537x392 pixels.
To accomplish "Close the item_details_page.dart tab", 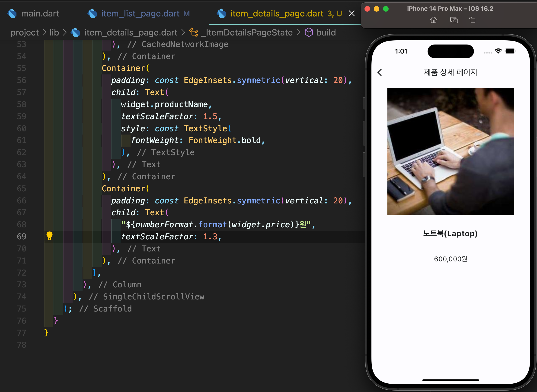I will point(352,13).
